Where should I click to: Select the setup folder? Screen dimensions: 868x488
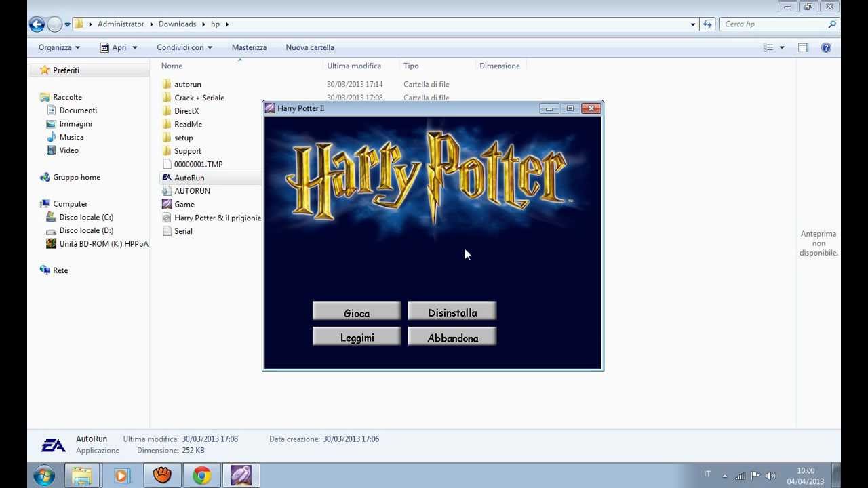point(184,138)
